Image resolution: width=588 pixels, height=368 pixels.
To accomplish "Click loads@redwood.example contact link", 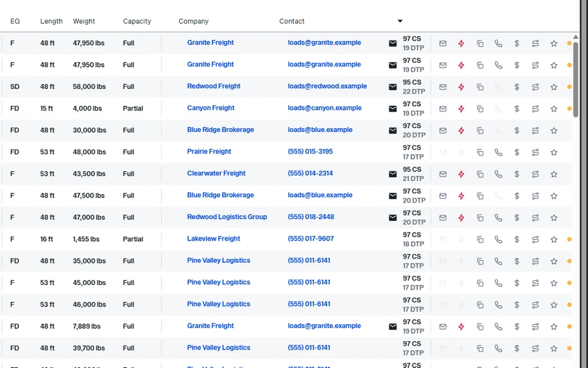I will point(327,86).
